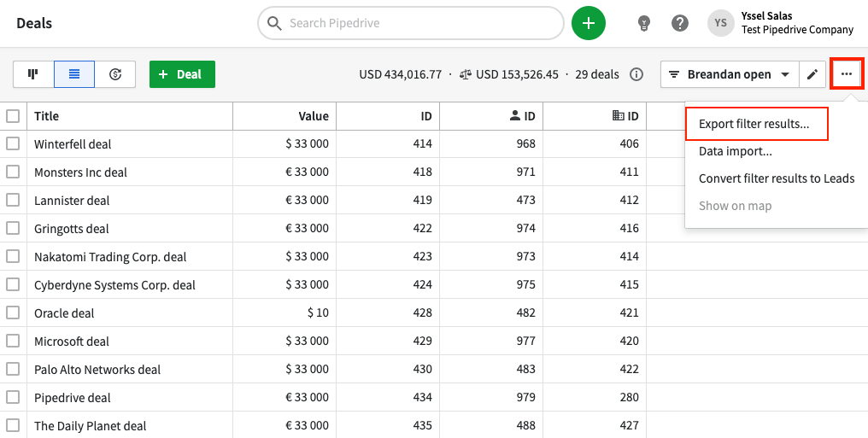Tick the select all deals checkbox
Image resolution: width=868 pixels, height=438 pixels.
(x=13, y=116)
